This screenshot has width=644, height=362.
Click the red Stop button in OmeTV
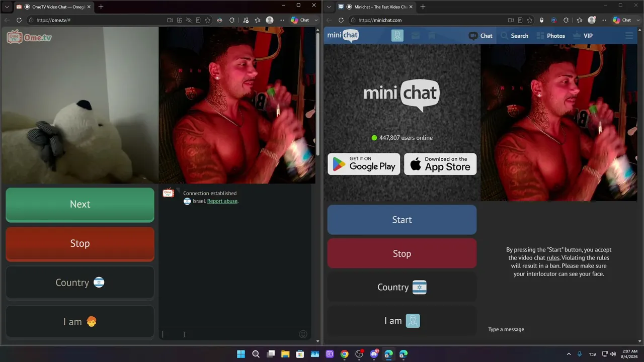tap(80, 243)
